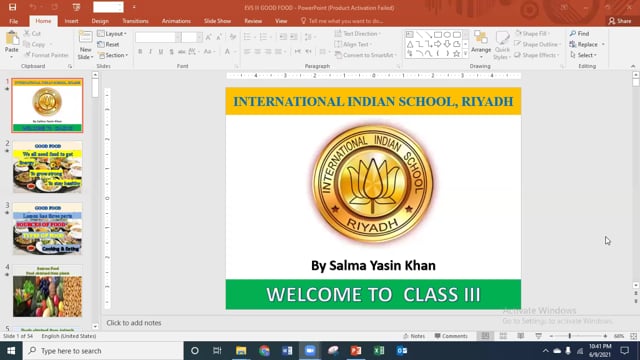Select the text box shape in gallery

(410, 35)
